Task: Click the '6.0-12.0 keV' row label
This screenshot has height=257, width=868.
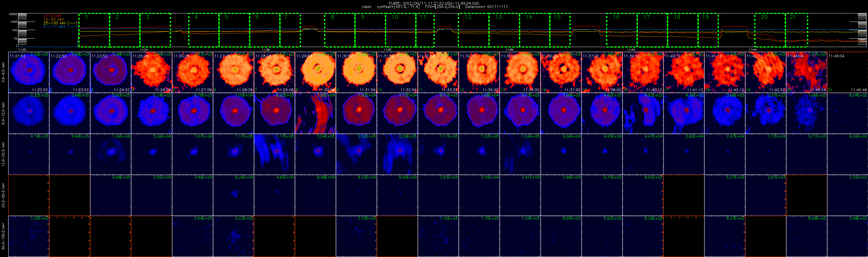Action: (x=3, y=113)
